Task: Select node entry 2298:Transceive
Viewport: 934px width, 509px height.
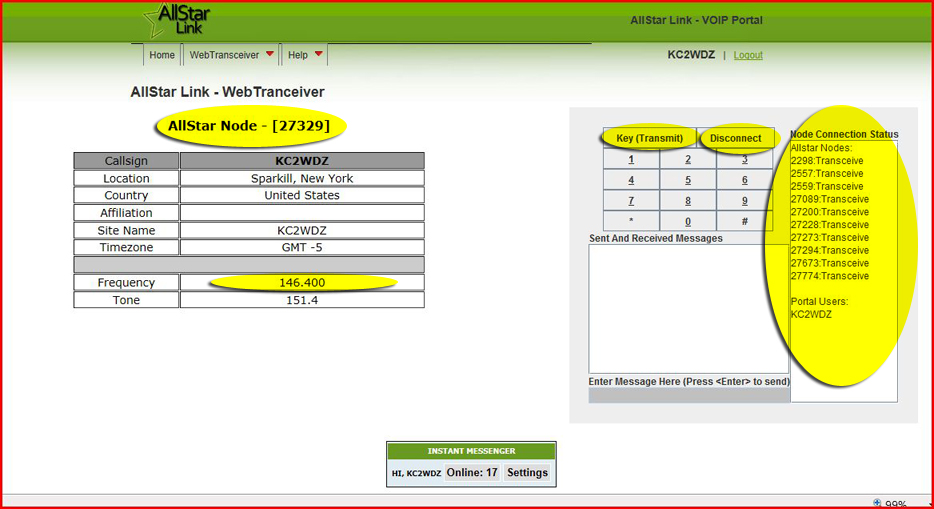Action: click(x=827, y=161)
